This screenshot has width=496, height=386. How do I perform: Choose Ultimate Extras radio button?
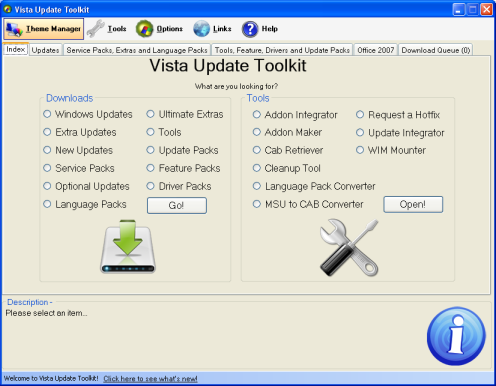(151, 114)
